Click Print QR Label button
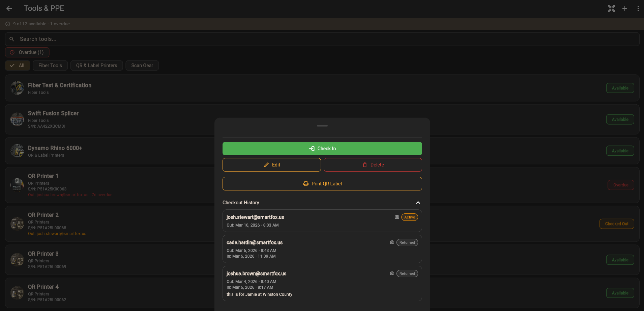The image size is (644, 311). tap(322, 184)
